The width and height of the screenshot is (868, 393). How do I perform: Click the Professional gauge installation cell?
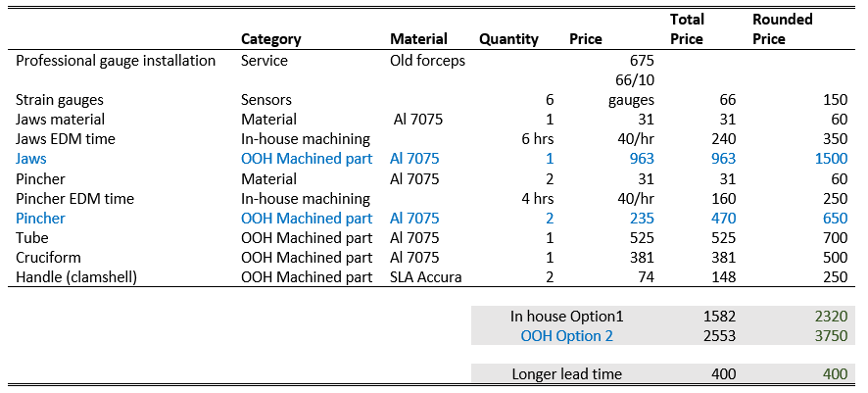[x=116, y=61]
